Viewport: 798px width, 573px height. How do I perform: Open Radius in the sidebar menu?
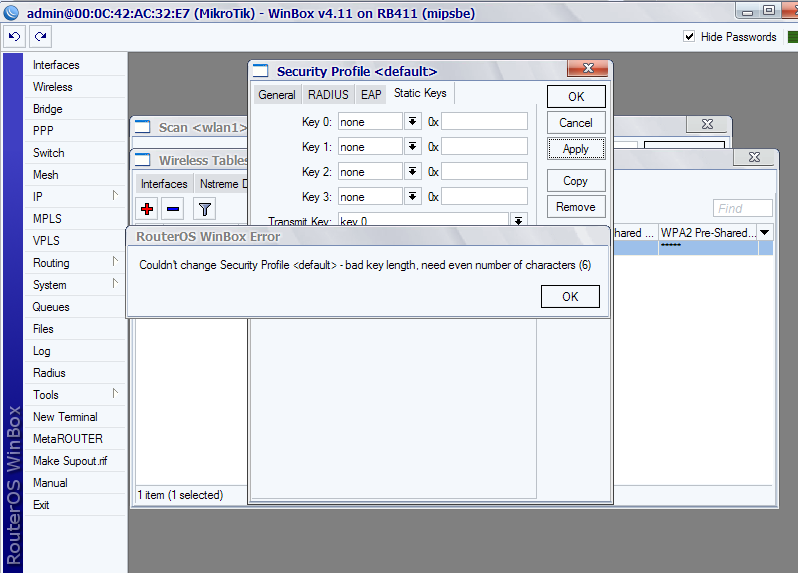click(74, 373)
